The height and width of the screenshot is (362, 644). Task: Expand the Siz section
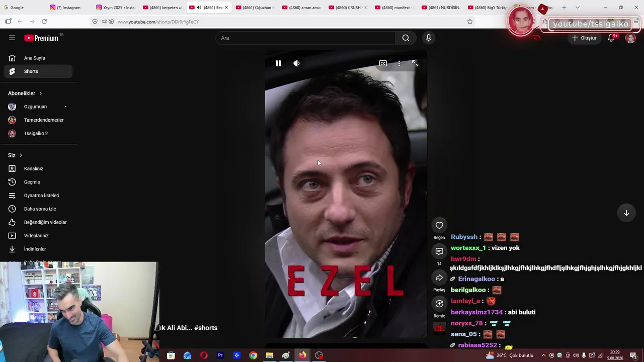click(15, 155)
